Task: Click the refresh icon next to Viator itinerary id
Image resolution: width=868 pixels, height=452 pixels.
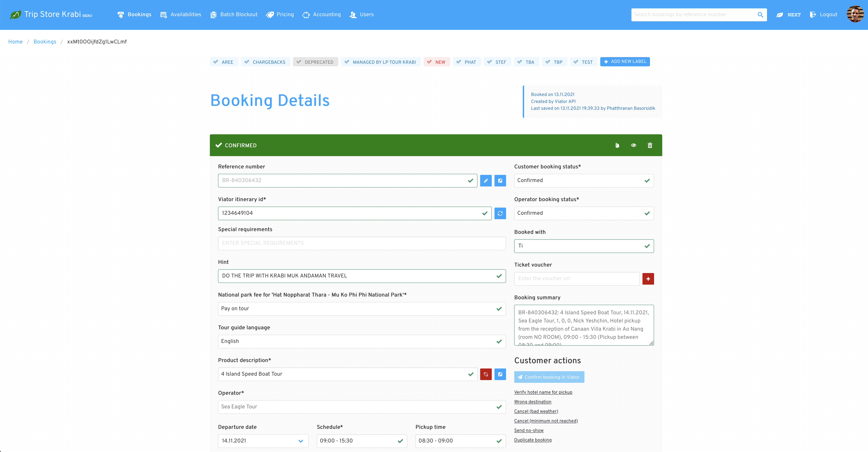Action: tap(500, 213)
